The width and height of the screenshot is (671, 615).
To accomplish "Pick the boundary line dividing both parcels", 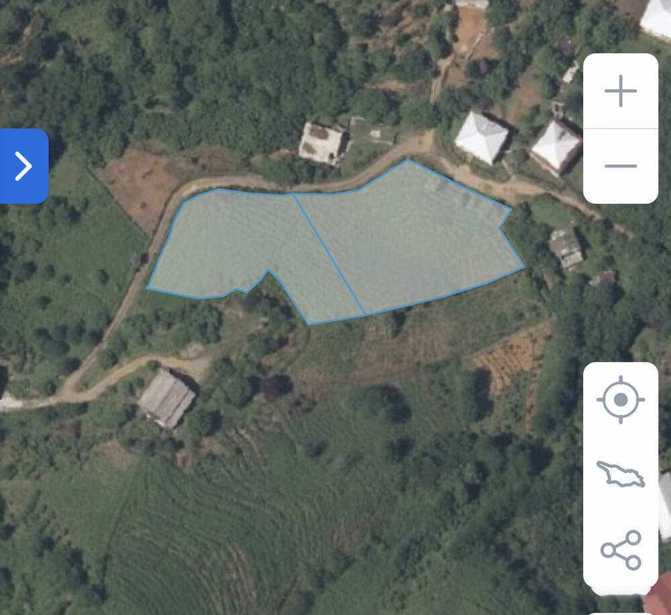I will [329, 254].
